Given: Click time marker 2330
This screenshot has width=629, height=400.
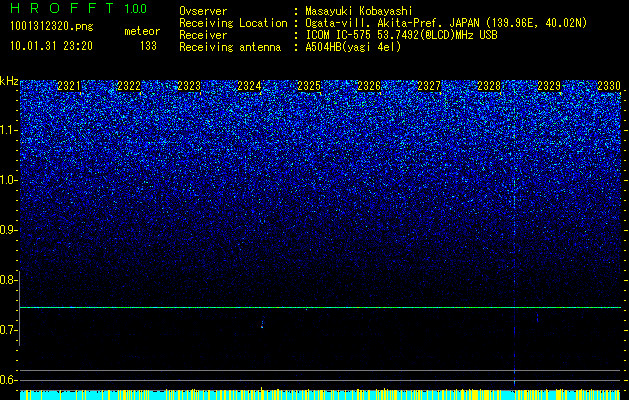Looking at the screenshot, I should tap(609, 86).
